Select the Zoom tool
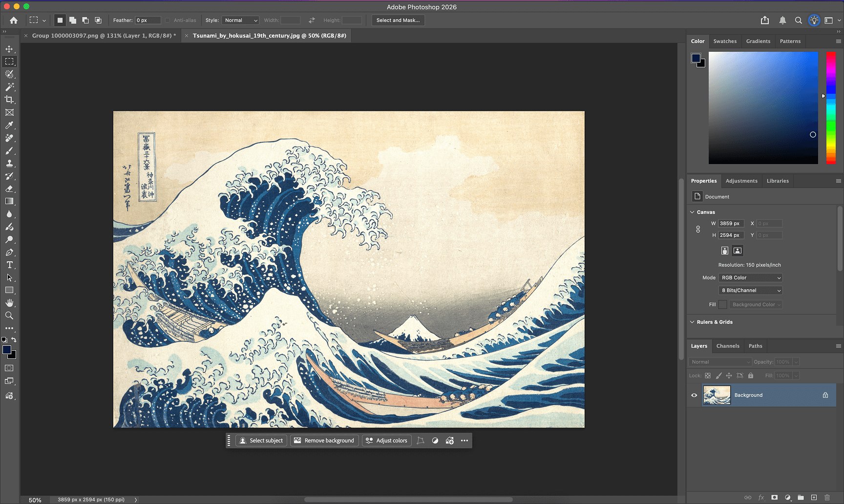The image size is (844, 504). click(x=10, y=315)
